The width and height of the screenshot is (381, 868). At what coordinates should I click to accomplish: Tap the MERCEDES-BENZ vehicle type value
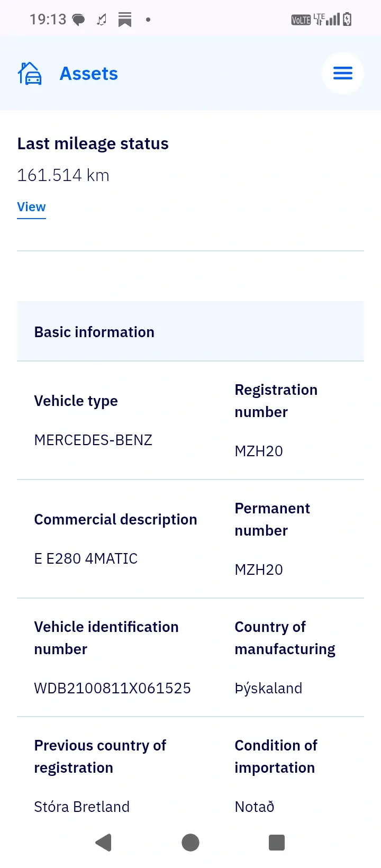93,440
